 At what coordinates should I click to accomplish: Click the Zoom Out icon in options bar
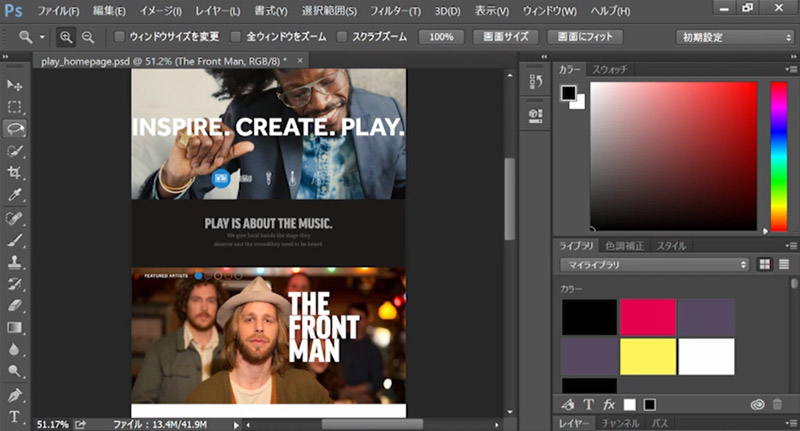[88, 37]
